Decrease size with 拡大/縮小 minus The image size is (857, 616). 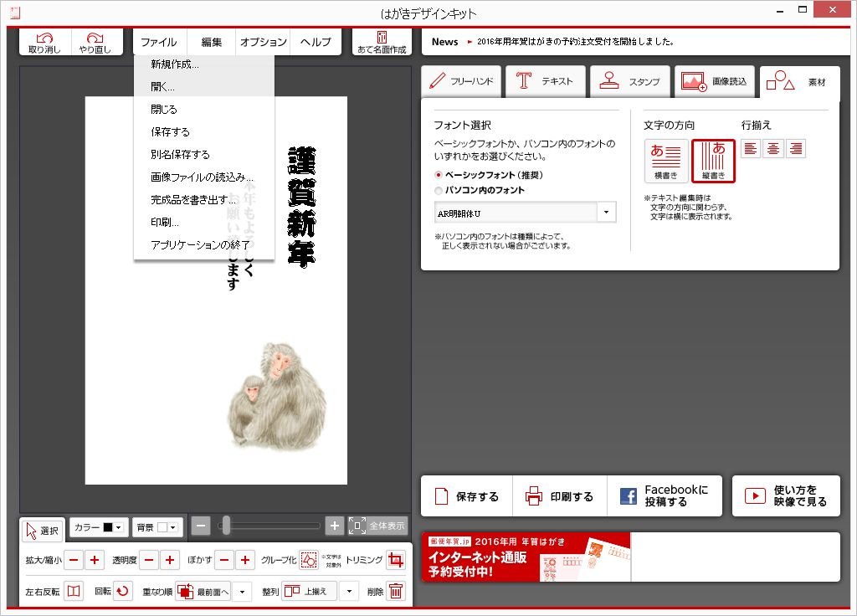(x=74, y=560)
